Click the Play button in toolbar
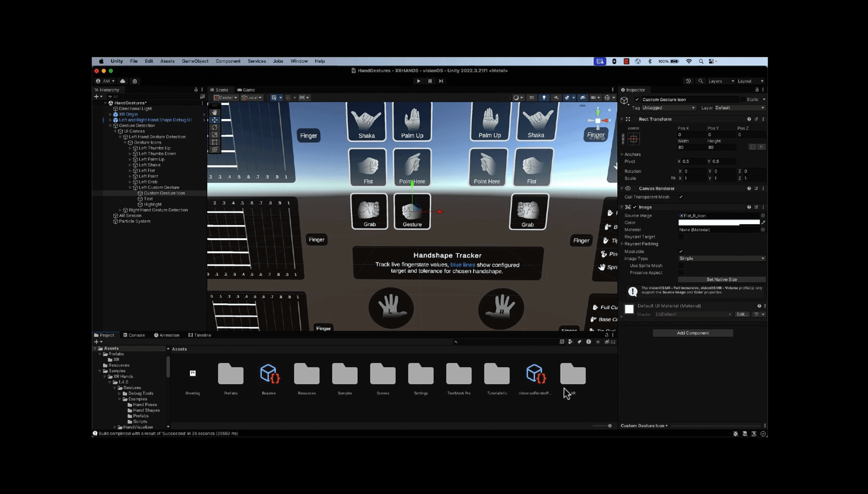 (418, 81)
